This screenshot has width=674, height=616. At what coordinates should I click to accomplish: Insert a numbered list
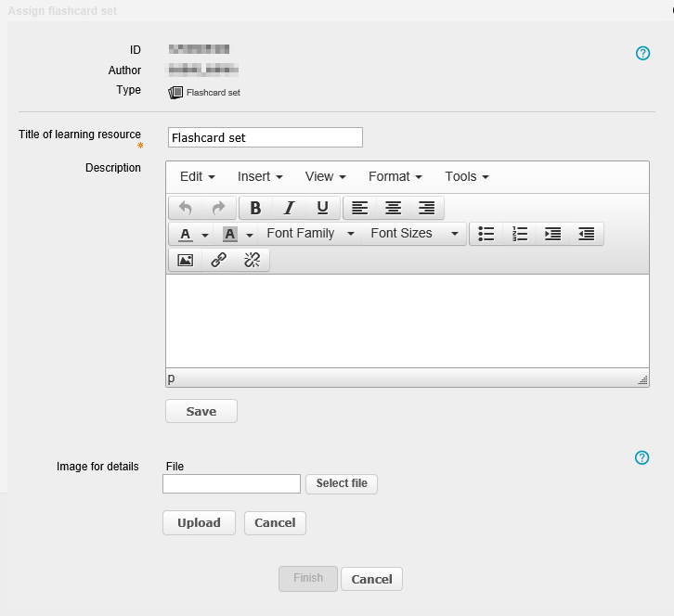(519, 234)
